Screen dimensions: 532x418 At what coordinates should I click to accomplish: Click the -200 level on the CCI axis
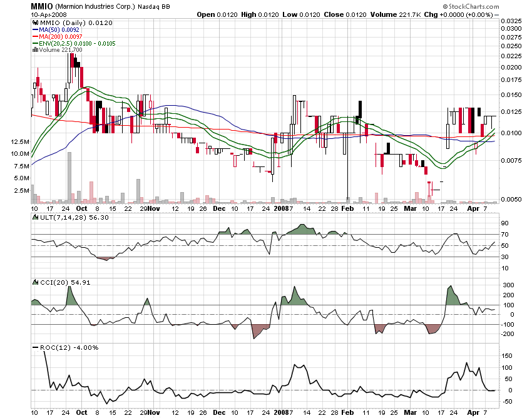pyautogui.click(x=508, y=334)
